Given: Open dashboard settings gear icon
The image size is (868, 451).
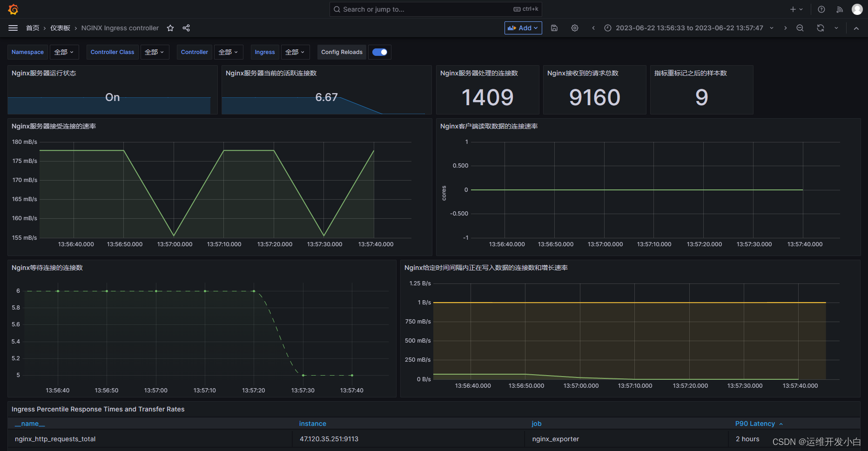Looking at the screenshot, I should pos(575,28).
